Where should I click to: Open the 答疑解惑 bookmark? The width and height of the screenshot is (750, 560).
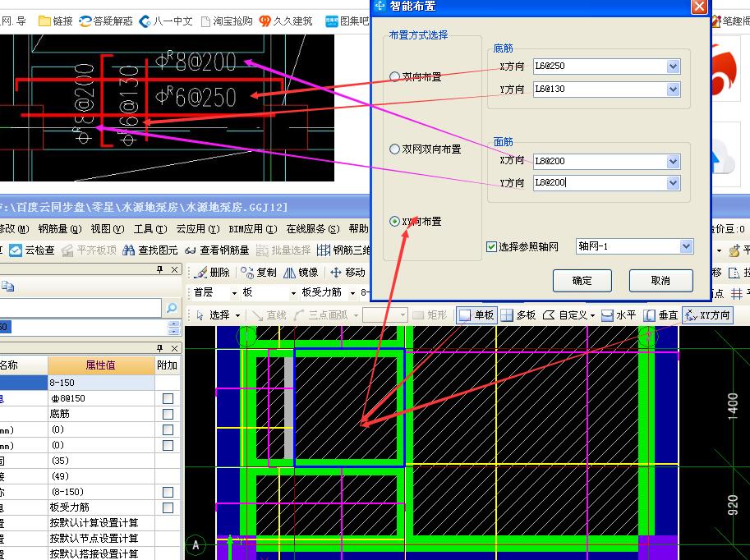106,21
